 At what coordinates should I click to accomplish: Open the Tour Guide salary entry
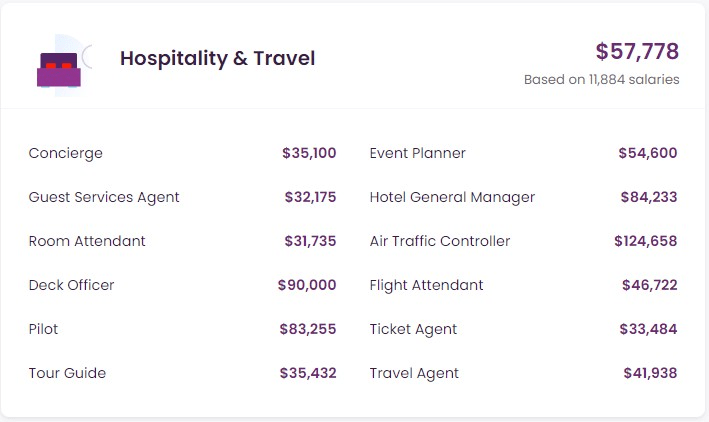[x=67, y=373]
